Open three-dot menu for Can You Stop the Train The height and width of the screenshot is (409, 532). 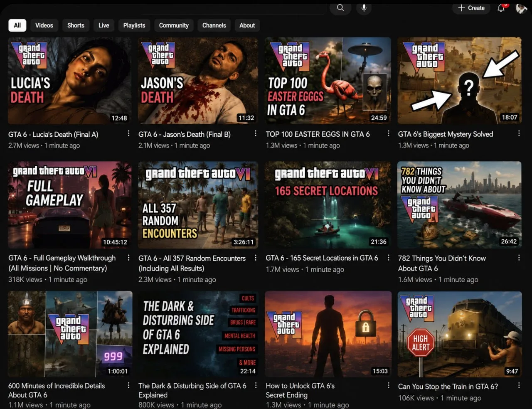pos(519,386)
